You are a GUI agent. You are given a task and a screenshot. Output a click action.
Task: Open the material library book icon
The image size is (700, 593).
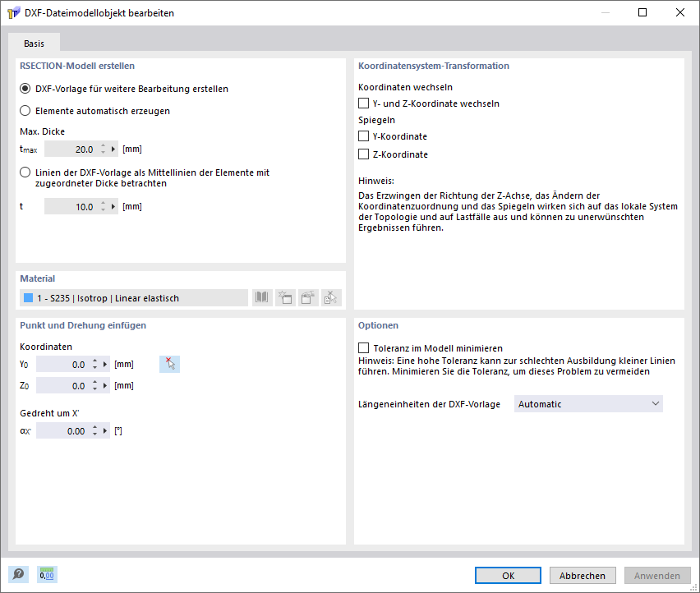(262, 297)
